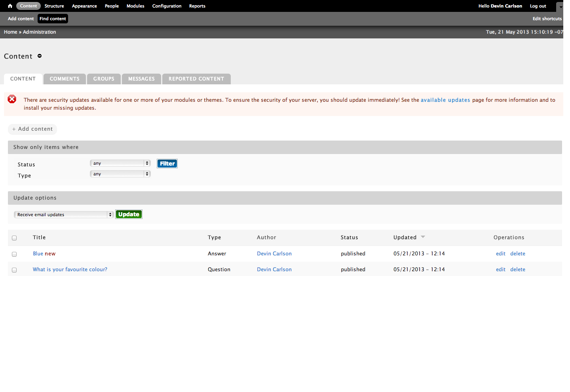Open the available updates link
Viewport: 570px width, 392px height.
tap(445, 100)
